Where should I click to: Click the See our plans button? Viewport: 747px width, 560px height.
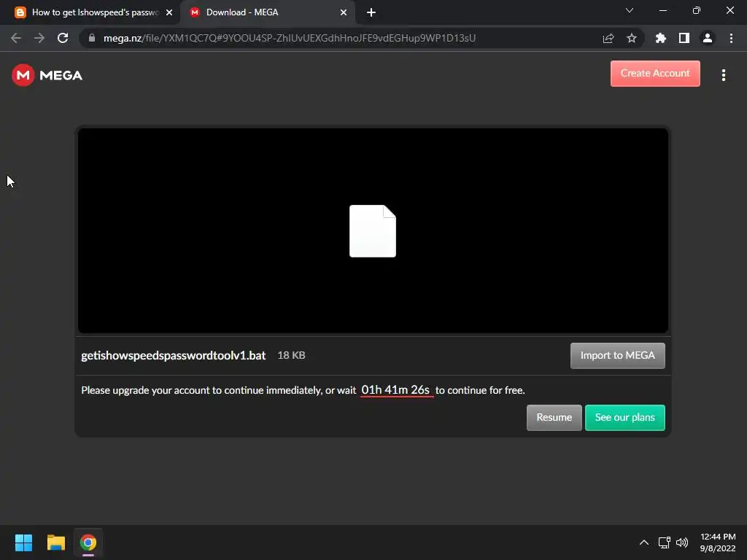tap(624, 417)
